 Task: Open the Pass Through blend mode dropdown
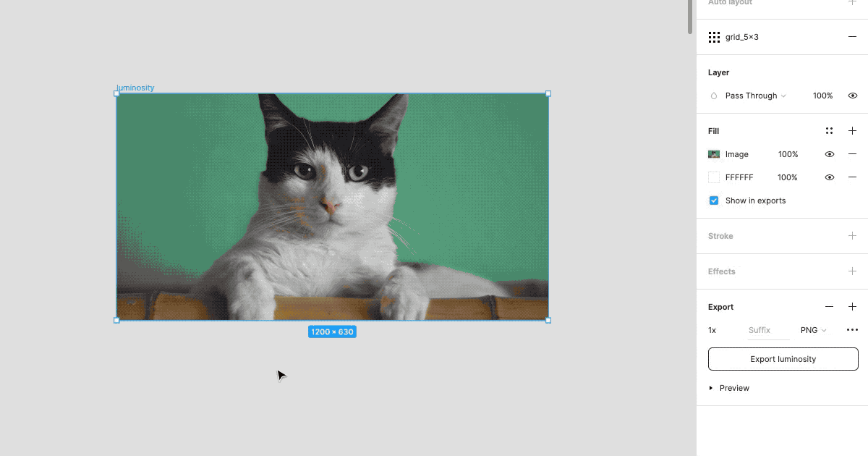pos(755,96)
